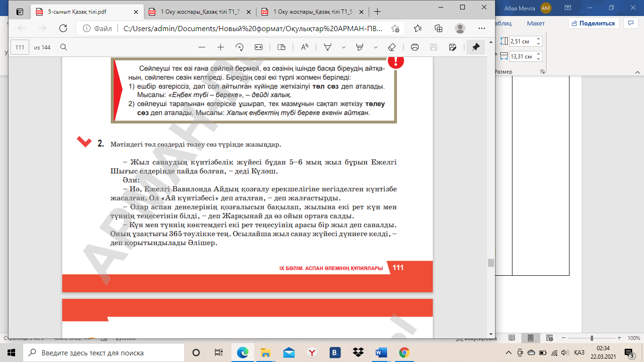This screenshot has width=644, height=362.
Task: Switch PDF page view layout
Action: tap(281, 47)
